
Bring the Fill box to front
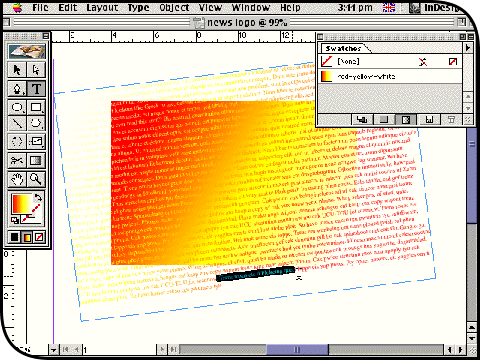tap(21, 204)
